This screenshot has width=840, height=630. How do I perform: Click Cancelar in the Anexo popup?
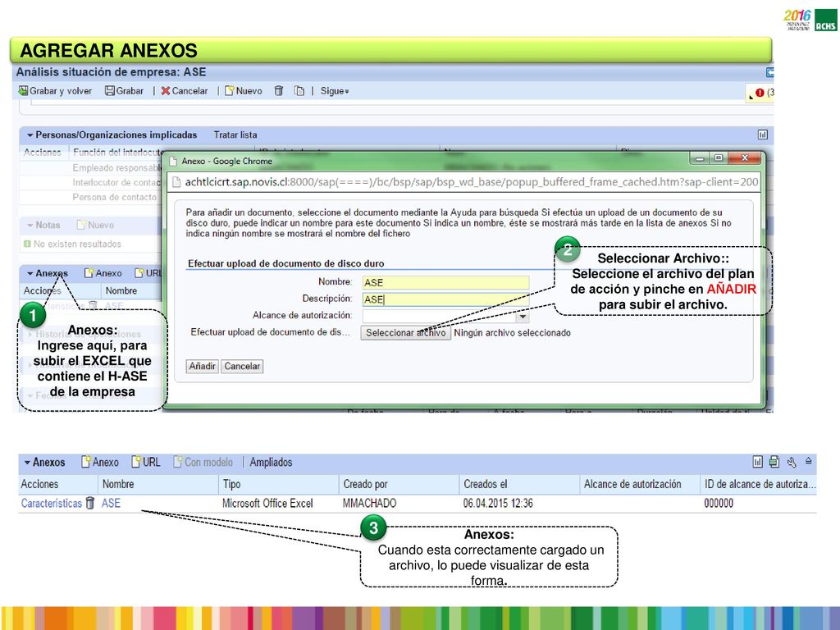click(242, 367)
